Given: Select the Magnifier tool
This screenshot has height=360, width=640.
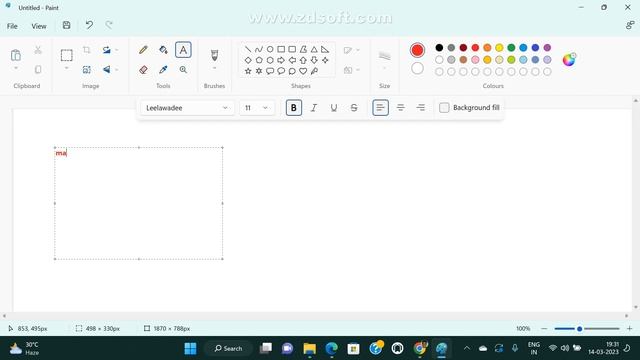Looking at the screenshot, I should tap(183, 70).
